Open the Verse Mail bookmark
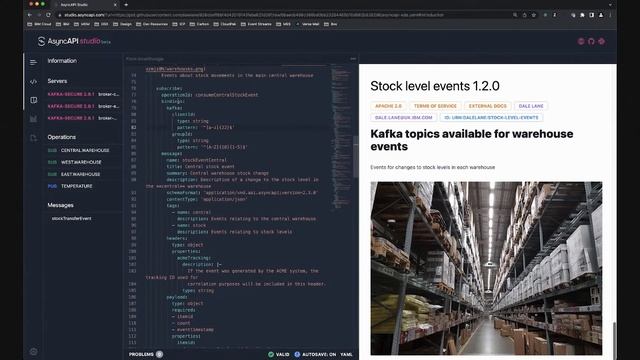 point(307,24)
